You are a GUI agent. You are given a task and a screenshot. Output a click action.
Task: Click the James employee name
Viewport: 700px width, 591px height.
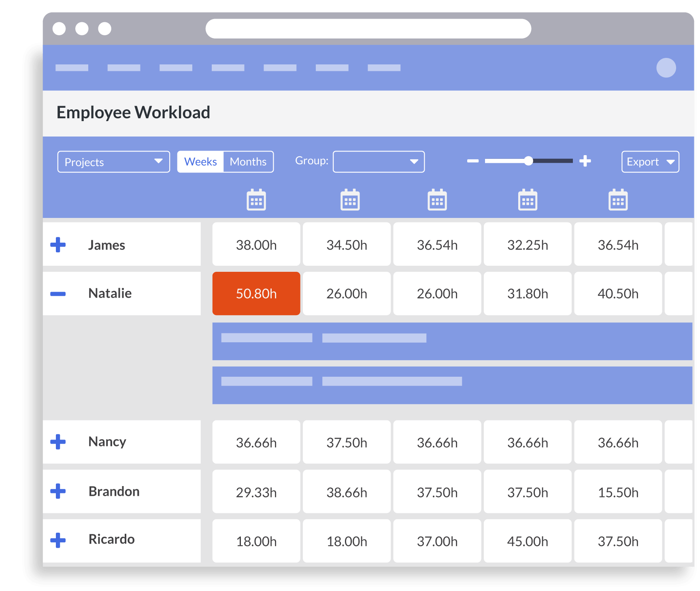(106, 245)
